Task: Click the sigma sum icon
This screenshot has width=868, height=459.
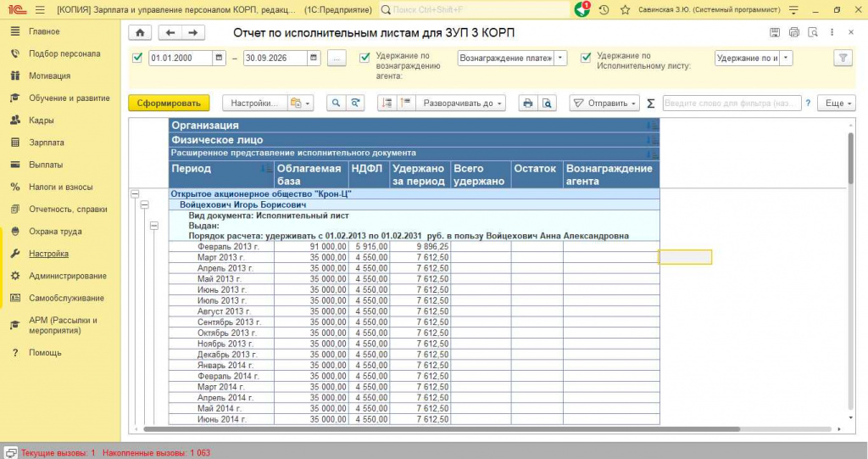Action: click(x=651, y=104)
